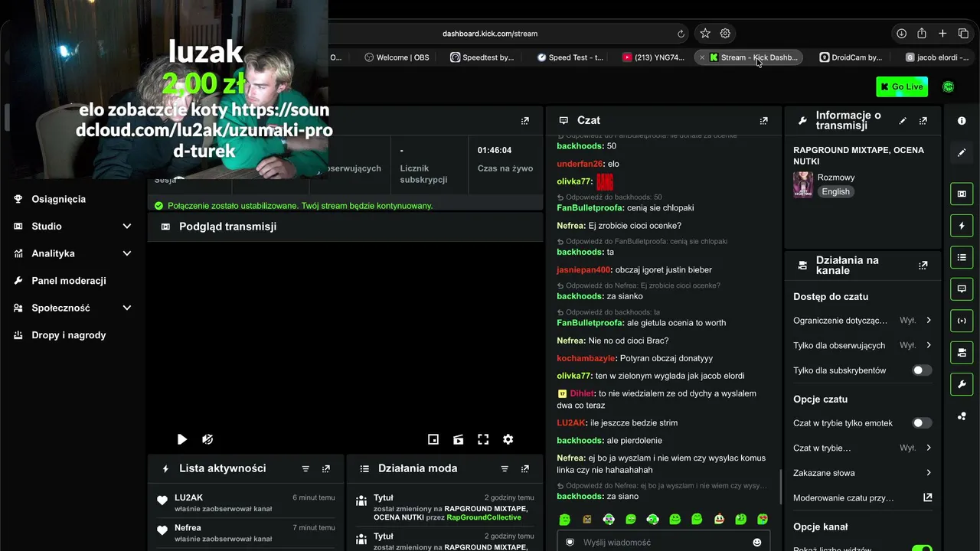
Task: Pop out the Lista aktywności panel
Action: [326, 468]
